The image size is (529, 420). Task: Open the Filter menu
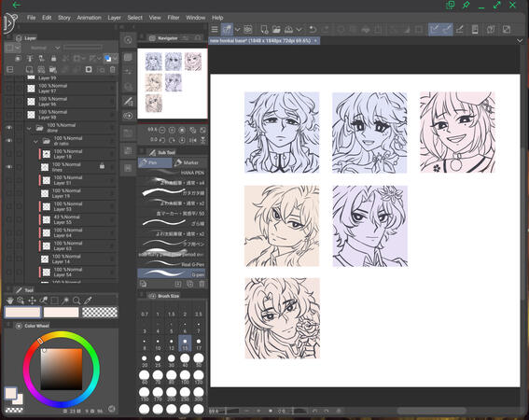(x=174, y=18)
